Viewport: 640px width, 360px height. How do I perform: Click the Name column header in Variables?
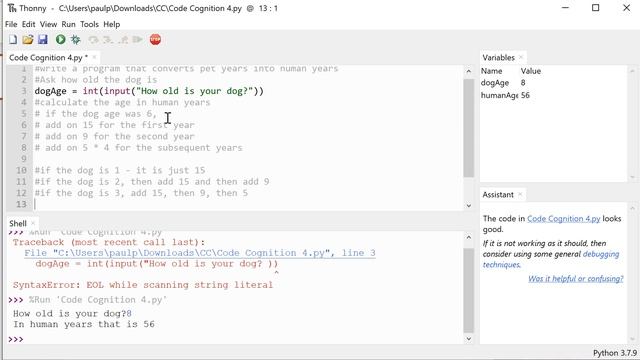pyautogui.click(x=491, y=71)
